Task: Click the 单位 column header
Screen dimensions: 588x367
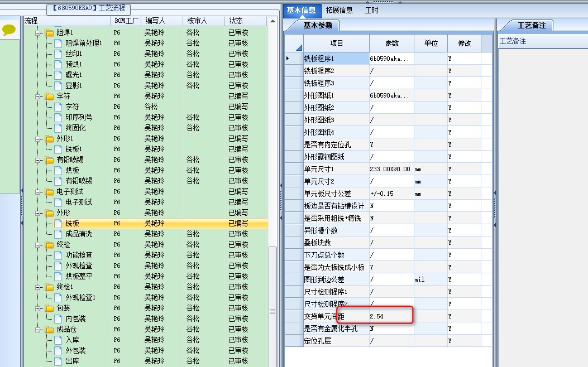Action: click(x=431, y=43)
